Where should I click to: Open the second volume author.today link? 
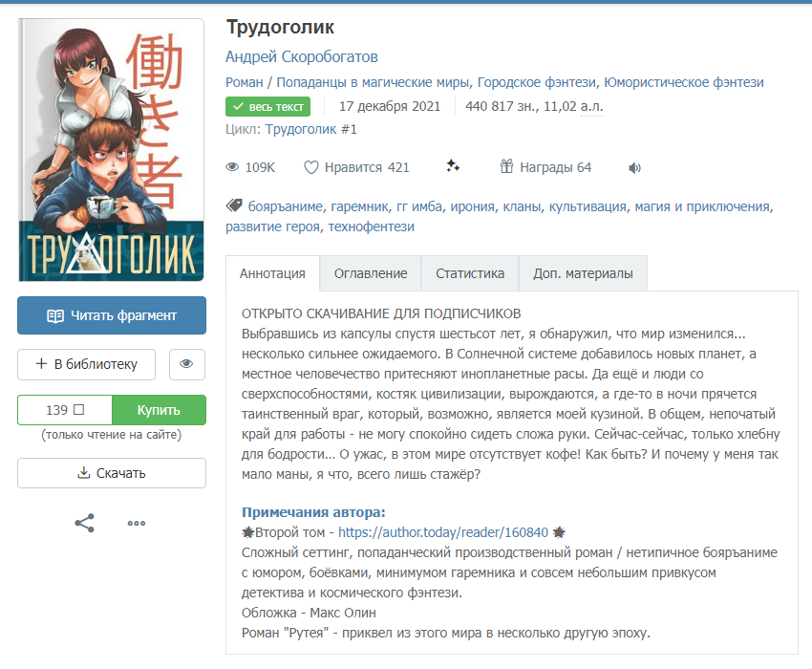(x=443, y=532)
